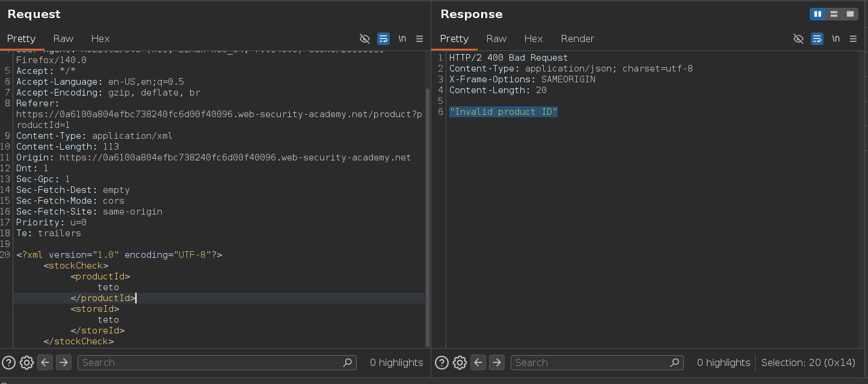Click magnifier icon in Request search box
This screenshot has width=868, height=384.
(x=347, y=362)
